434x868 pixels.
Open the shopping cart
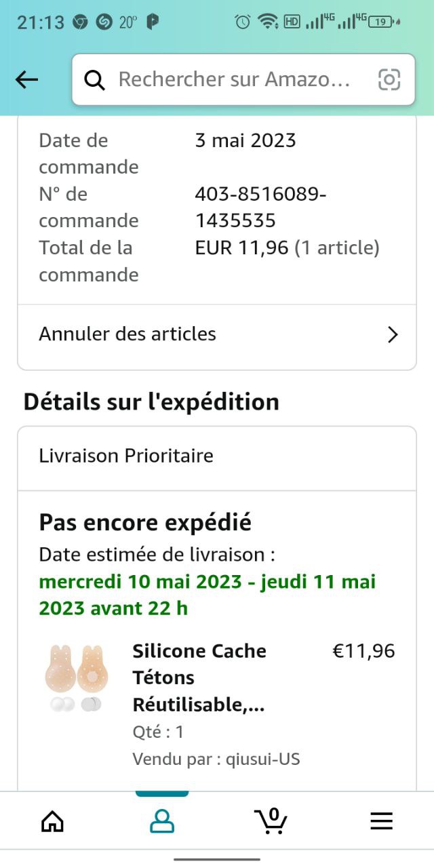click(x=271, y=821)
